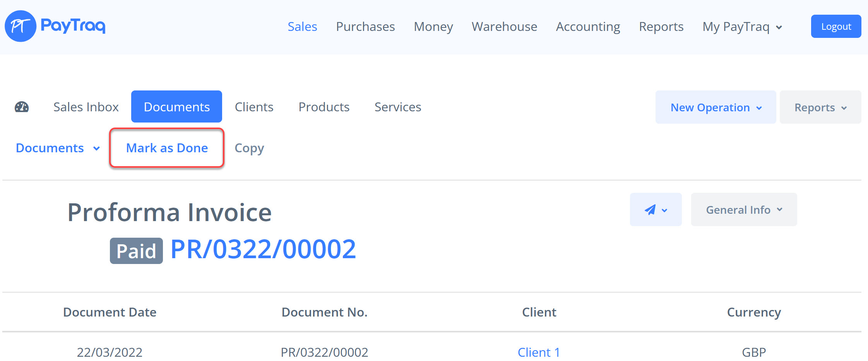
Task: Click Mark as Done
Action: click(167, 148)
